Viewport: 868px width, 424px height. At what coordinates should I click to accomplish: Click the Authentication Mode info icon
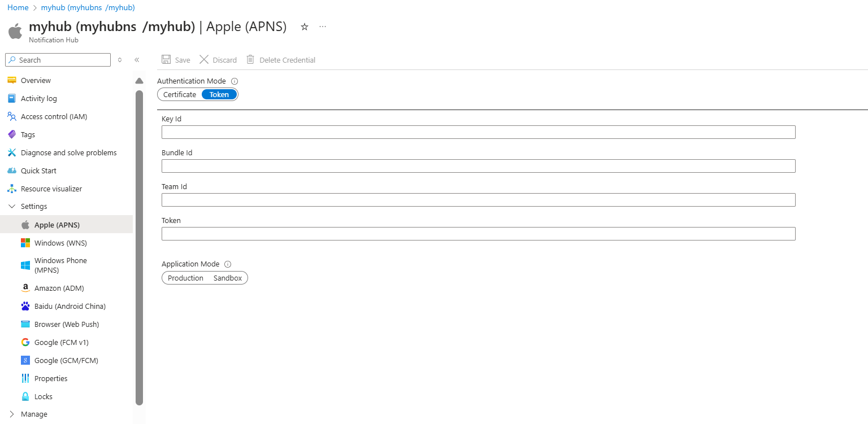tap(234, 81)
